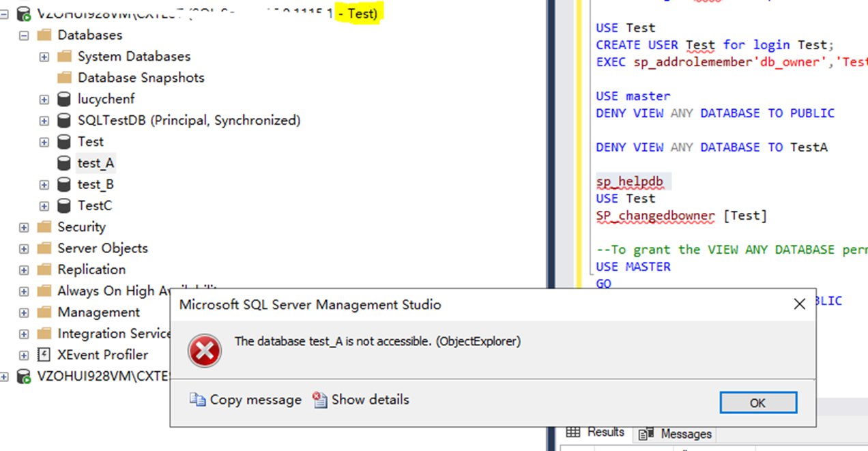This screenshot has height=451, width=868.
Task: Expand the XEvent Profiler node
Action: point(24,355)
